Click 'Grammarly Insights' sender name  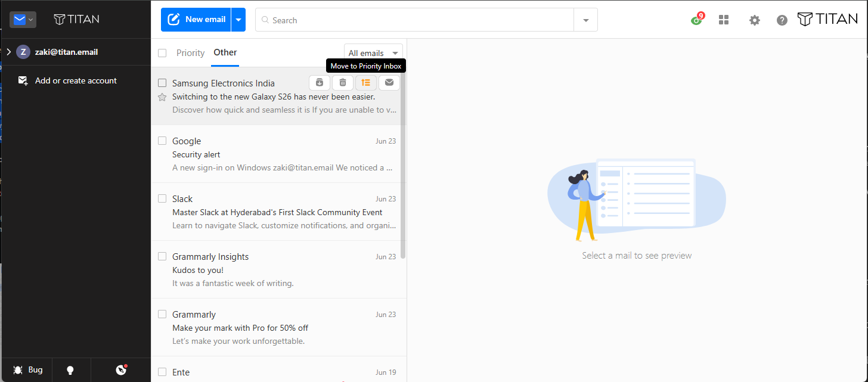(x=210, y=257)
